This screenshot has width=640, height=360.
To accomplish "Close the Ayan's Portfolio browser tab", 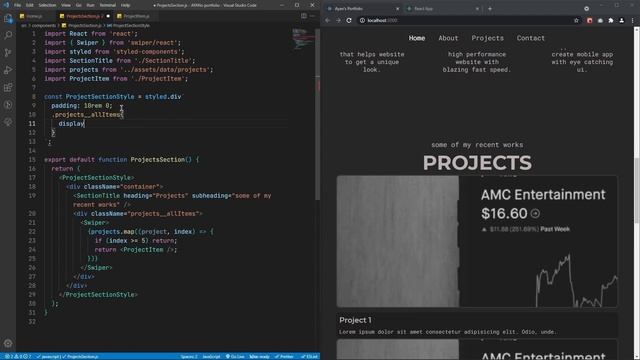I will [398, 9].
